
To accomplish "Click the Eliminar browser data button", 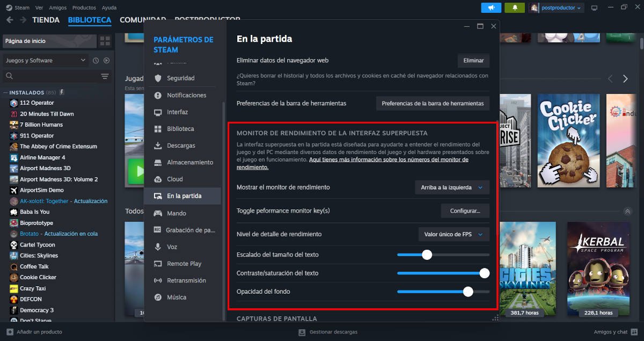I will point(473,61).
